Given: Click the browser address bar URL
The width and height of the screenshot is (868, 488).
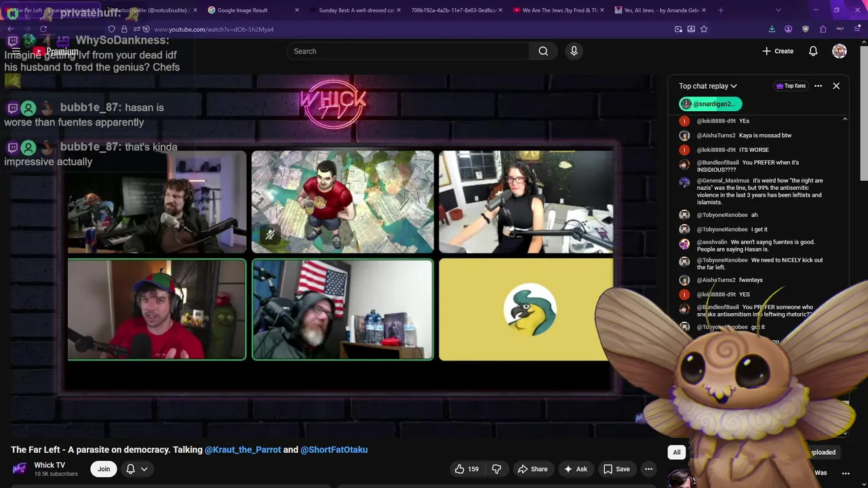Looking at the screenshot, I should (214, 29).
